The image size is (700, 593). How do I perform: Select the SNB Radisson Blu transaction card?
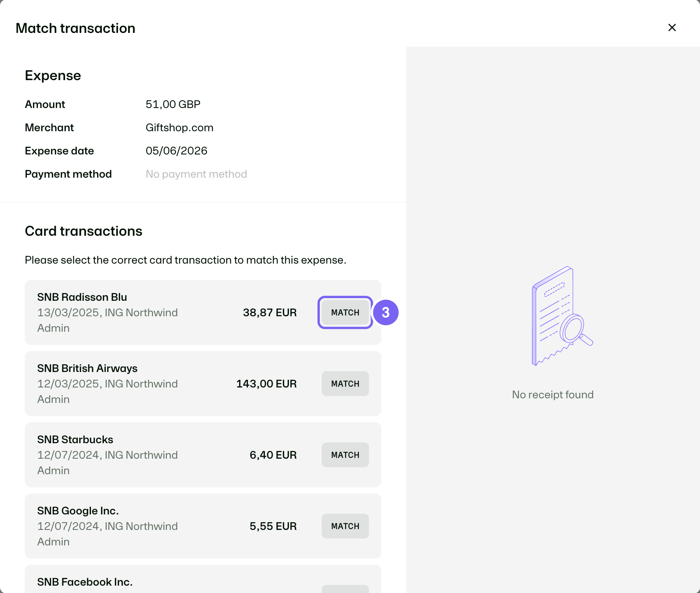point(203,312)
